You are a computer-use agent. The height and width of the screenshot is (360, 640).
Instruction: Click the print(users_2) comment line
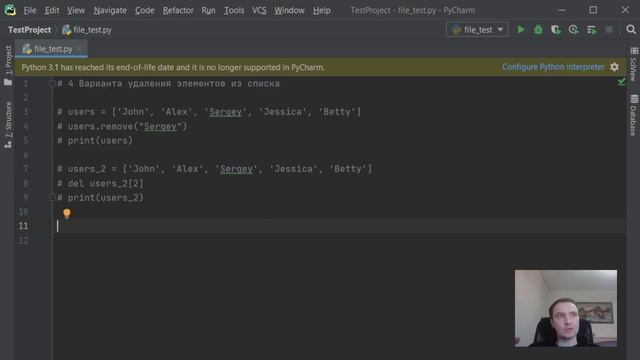(100, 198)
